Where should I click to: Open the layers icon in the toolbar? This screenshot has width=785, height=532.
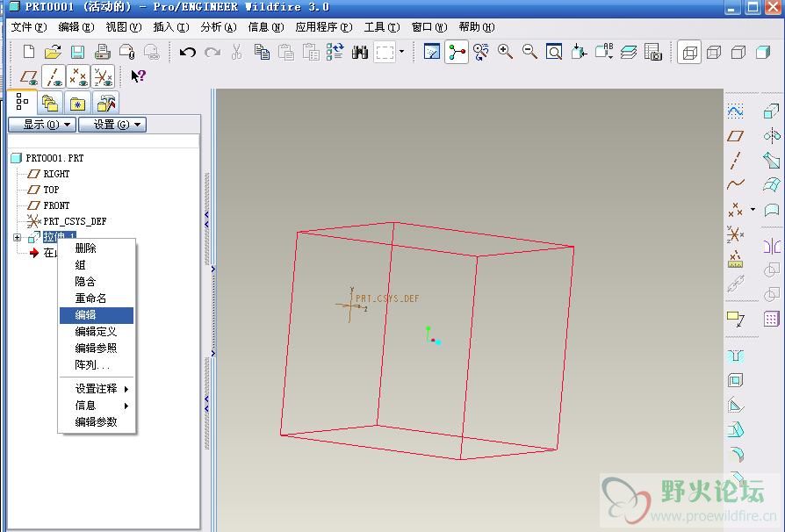629,52
